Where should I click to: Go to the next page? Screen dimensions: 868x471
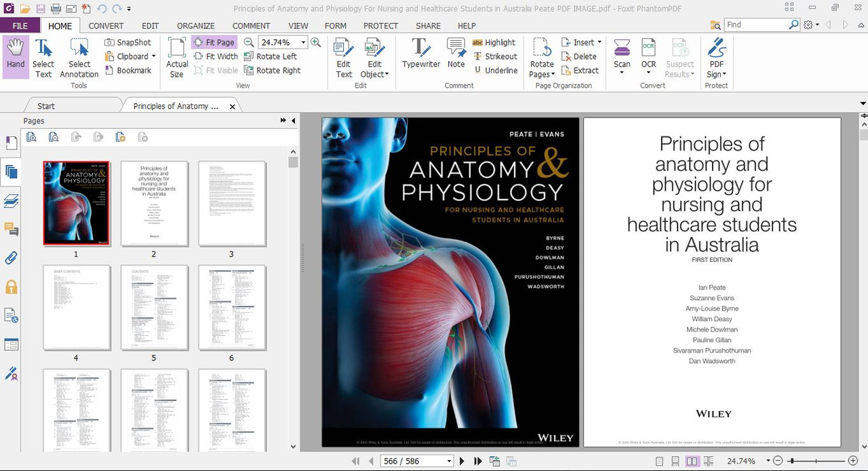point(462,461)
